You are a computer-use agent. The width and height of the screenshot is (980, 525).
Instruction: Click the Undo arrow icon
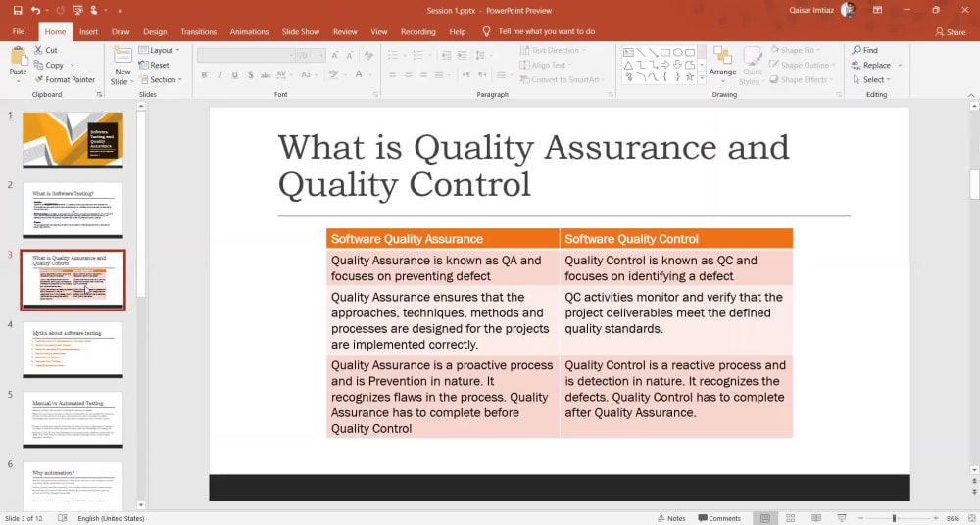click(35, 10)
